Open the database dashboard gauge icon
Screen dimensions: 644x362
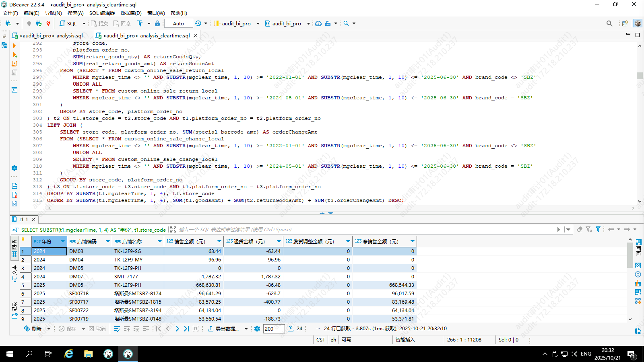318,23
